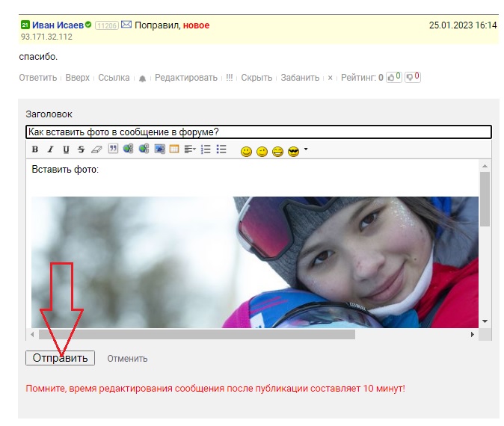The height and width of the screenshot is (426, 504).
Task: Click the horizontal scrollbar right arrow
Action: point(472,334)
